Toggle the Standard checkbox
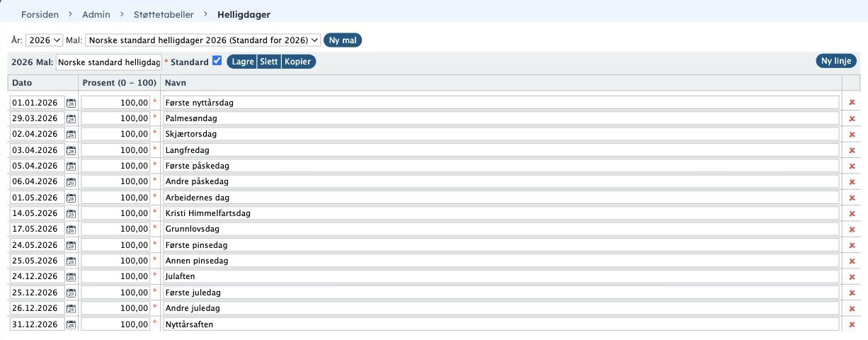868x340 pixels. pyautogui.click(x=217, y=61)
